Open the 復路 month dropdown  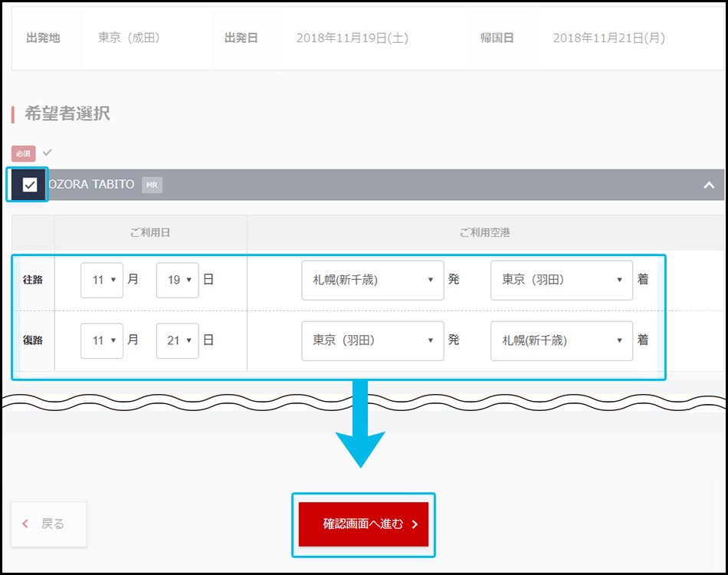pos(102,340)
